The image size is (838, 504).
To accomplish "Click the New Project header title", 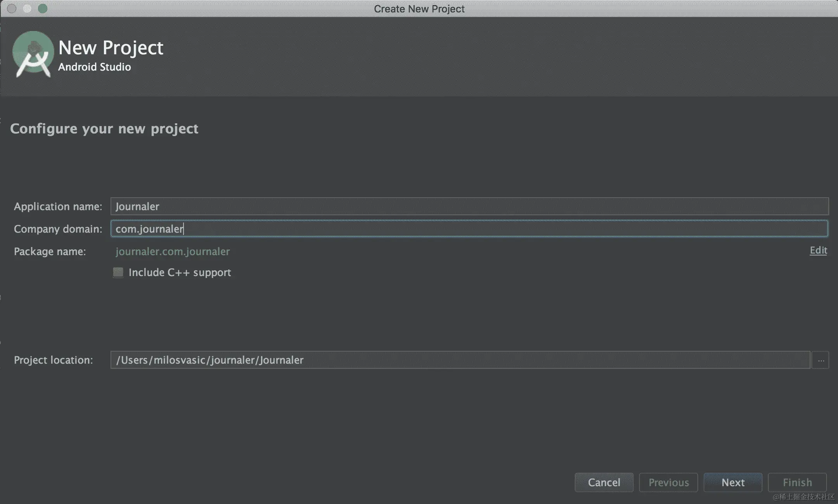I will click(x=111, y=48).
